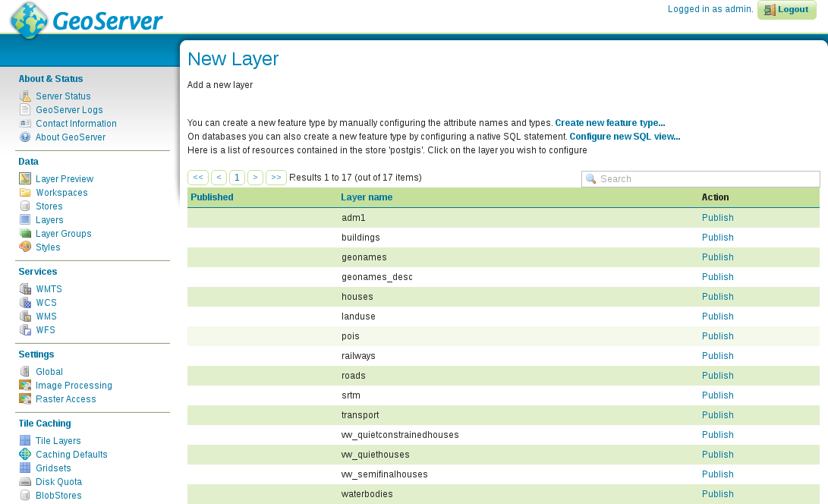Publish the vw_semifinalhouses layer

tap(718, 474)
